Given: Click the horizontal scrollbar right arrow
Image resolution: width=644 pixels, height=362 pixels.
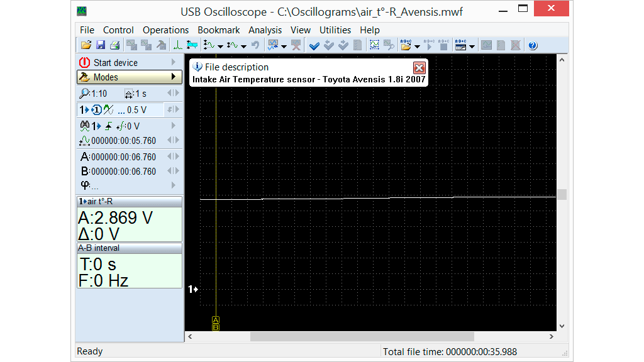Looking at the screenshot, I should point(551,337).
